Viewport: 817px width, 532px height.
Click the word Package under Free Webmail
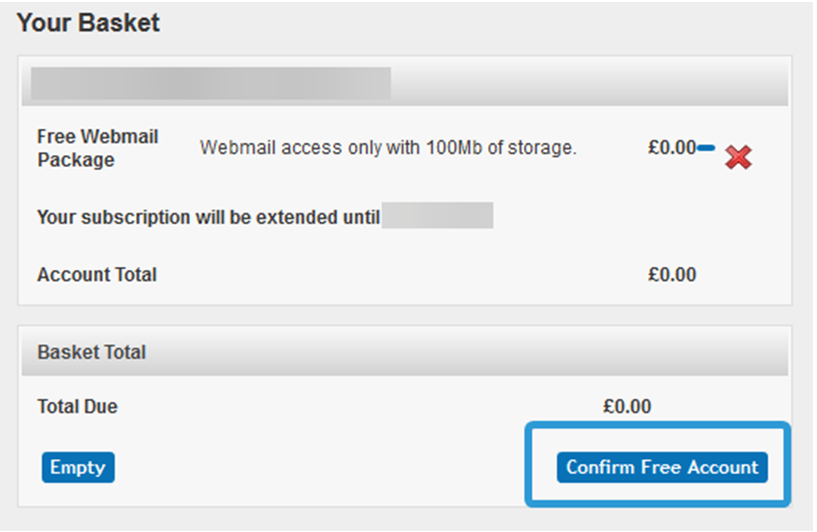76,160
